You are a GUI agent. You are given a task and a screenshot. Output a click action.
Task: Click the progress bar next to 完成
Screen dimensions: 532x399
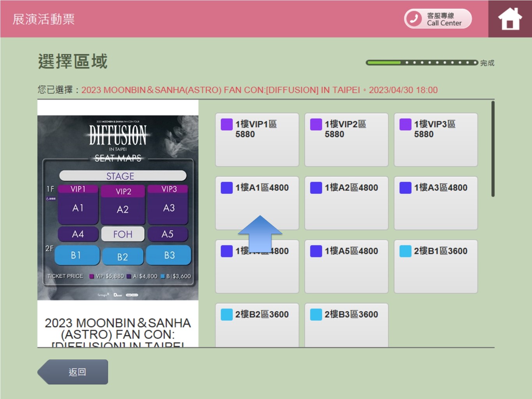(422, 62)
